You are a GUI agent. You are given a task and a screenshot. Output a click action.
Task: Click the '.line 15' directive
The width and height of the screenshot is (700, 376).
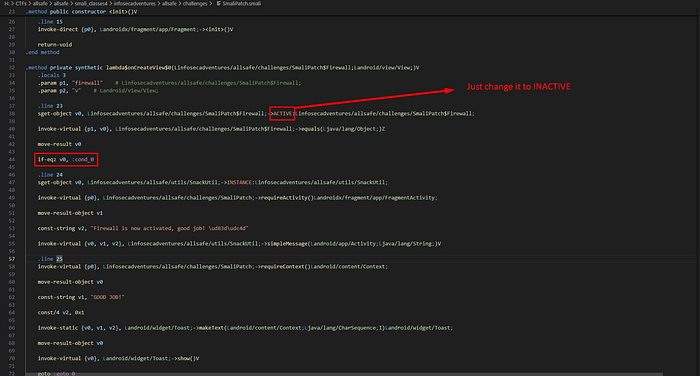pyautogui.click(x=50, y=21)
